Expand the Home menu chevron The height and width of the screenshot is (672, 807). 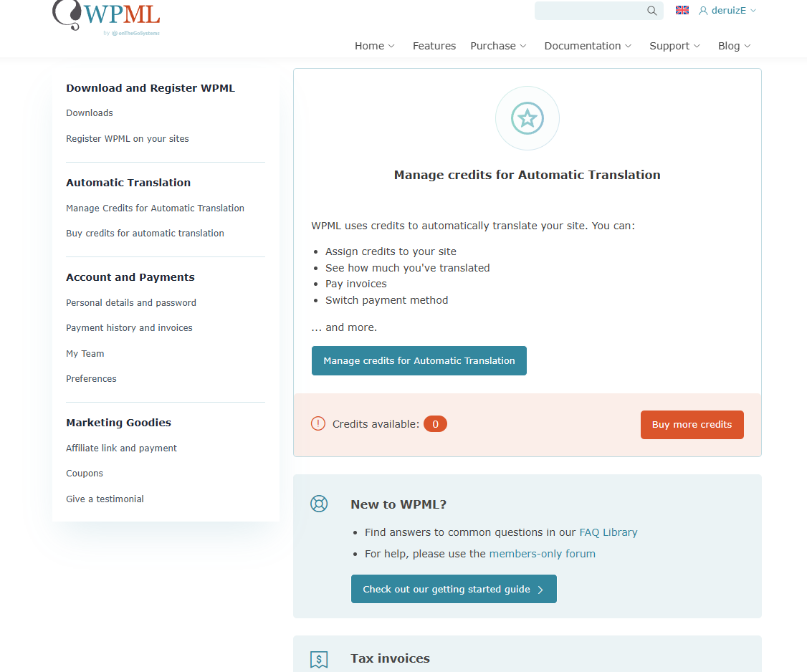point(391,46)
